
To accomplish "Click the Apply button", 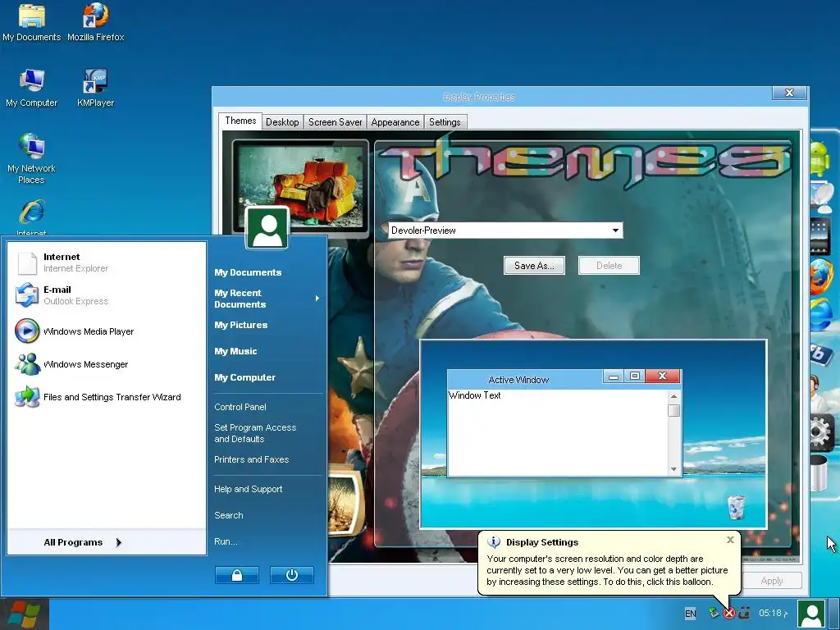I will [772, 581].
